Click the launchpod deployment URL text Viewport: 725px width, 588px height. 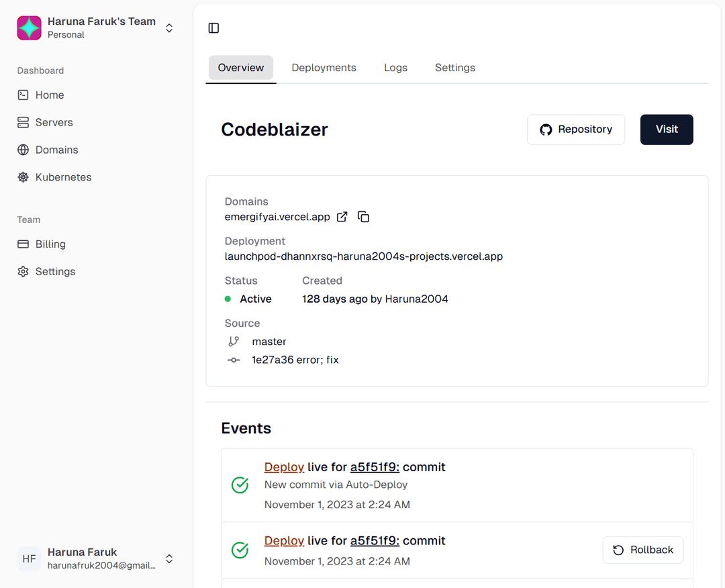click(x=364, y=256)
